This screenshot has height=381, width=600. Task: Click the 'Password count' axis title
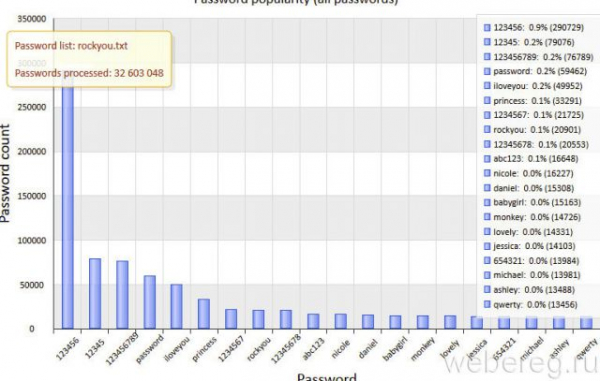(x=5, y=173)
